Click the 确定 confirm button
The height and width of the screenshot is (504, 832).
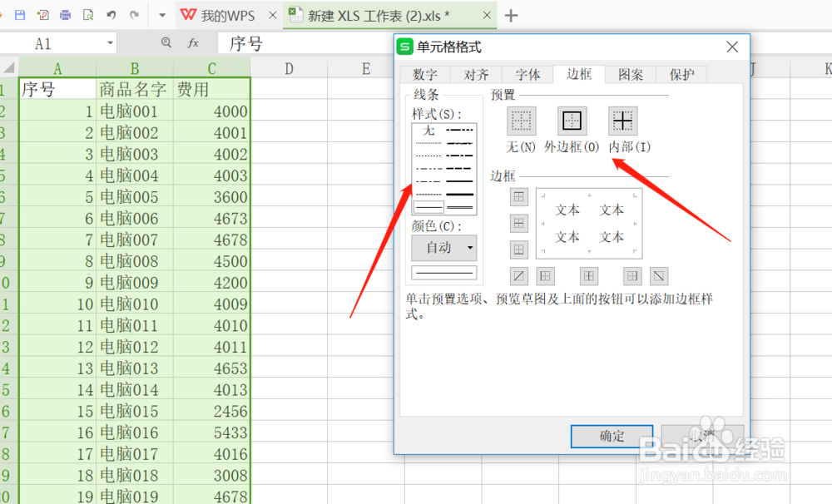click(612, 437)
